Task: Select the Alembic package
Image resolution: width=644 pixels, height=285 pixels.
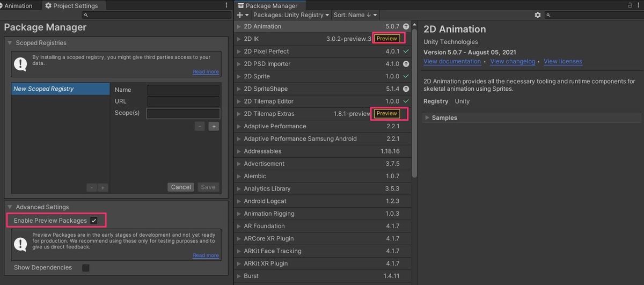Action: pyautogui.click(x=323, y=176)
